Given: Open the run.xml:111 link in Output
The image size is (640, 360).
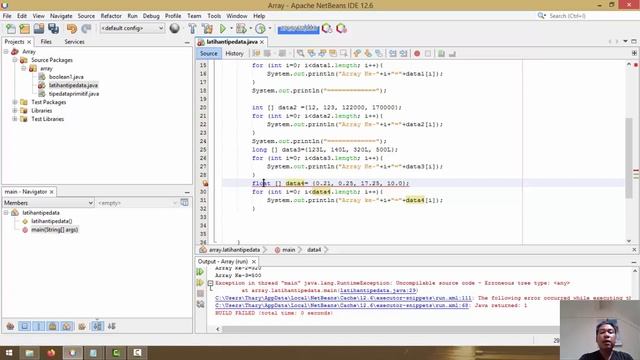Looking at the screenshot, I should 343,298.
